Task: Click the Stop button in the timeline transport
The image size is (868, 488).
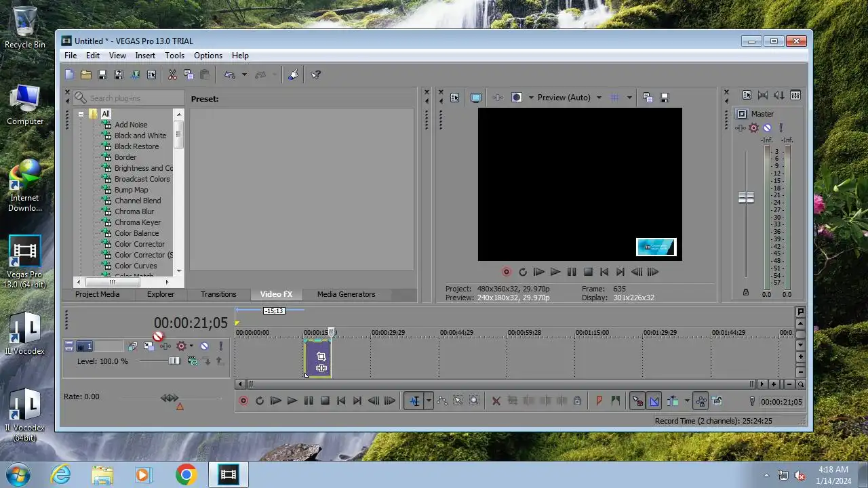Action: [325, 401]
